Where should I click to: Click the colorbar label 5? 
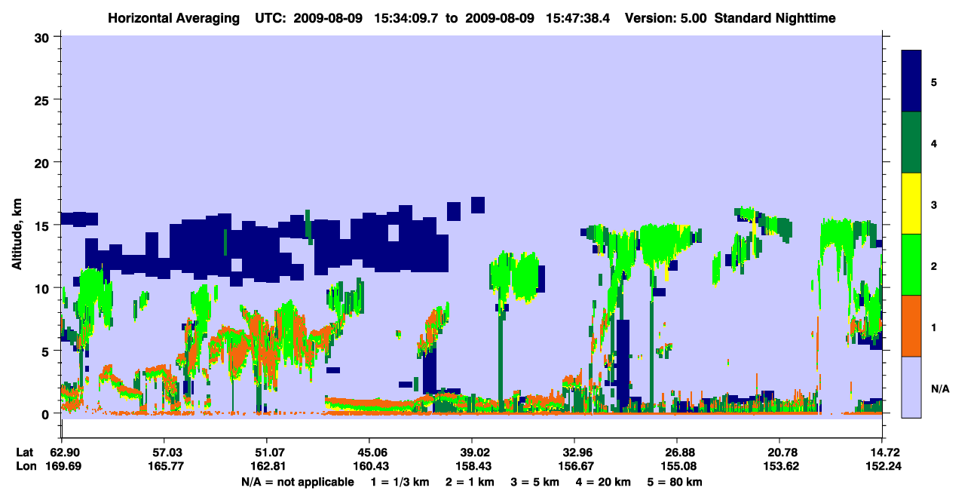[934, 81]
